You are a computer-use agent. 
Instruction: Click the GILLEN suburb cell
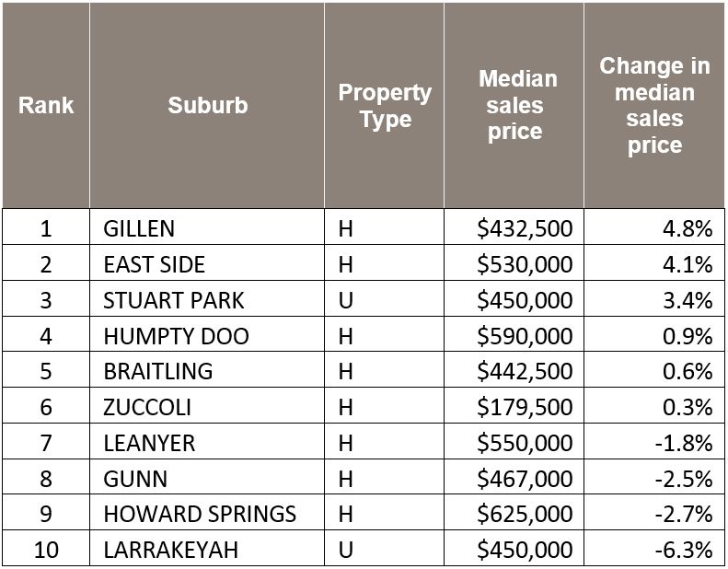[139, 228]
